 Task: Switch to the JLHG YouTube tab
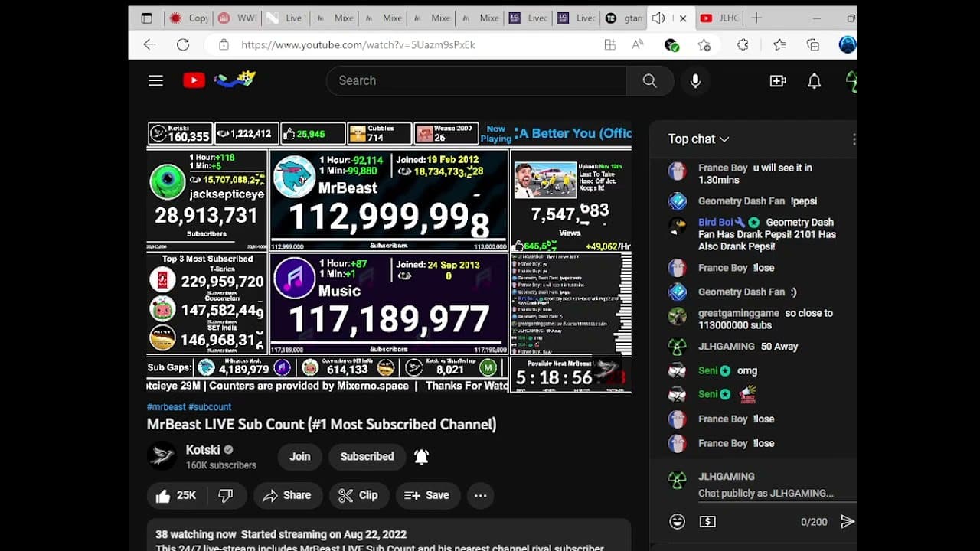pyautogui.click(x=720, y=18)
